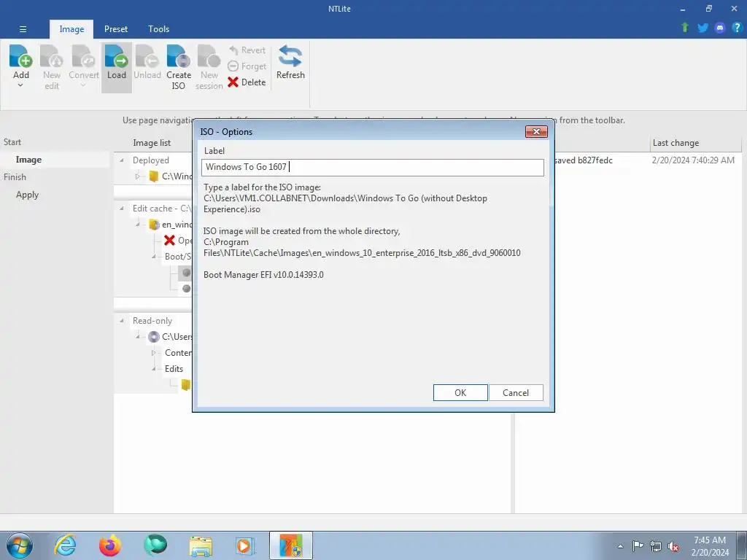This screenshot has height=560, width=747.
Task: Click the Add image toolbar icon
Action: coord(21,56)
